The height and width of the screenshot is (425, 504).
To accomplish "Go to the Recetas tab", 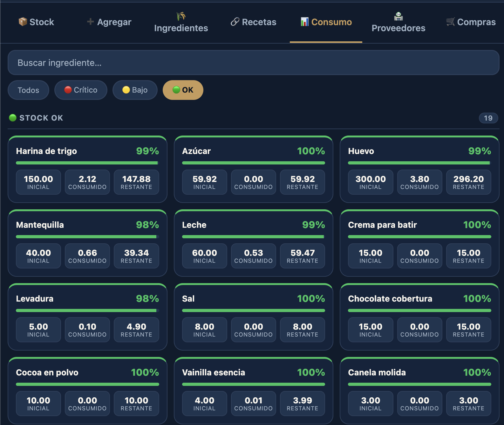I will coord(254,22).
